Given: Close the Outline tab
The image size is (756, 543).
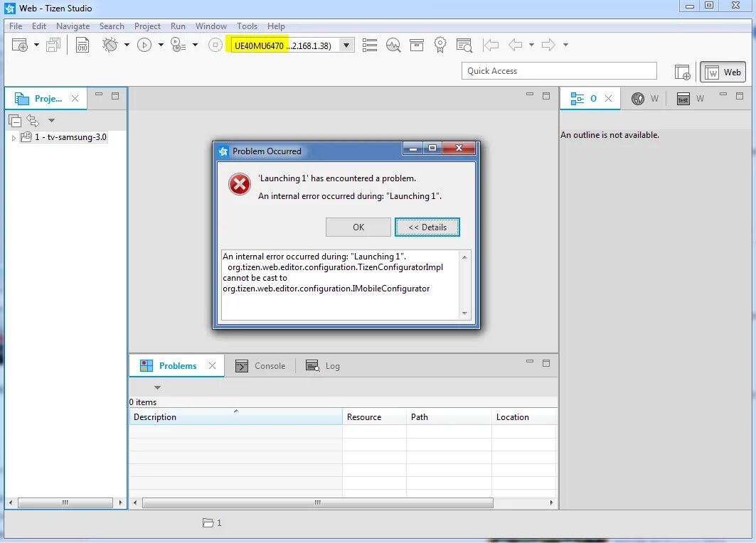Looking at the screenshot, I should [609, 98].
